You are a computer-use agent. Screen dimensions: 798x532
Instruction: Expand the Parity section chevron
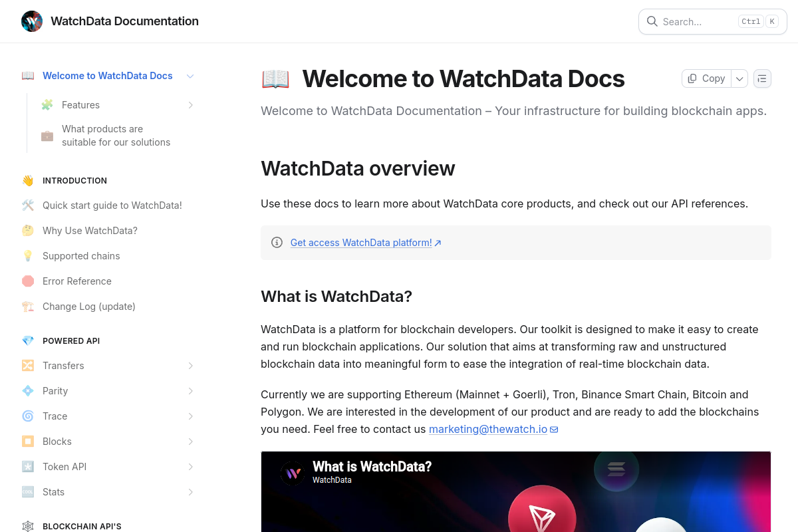click(x=190, y=391)
